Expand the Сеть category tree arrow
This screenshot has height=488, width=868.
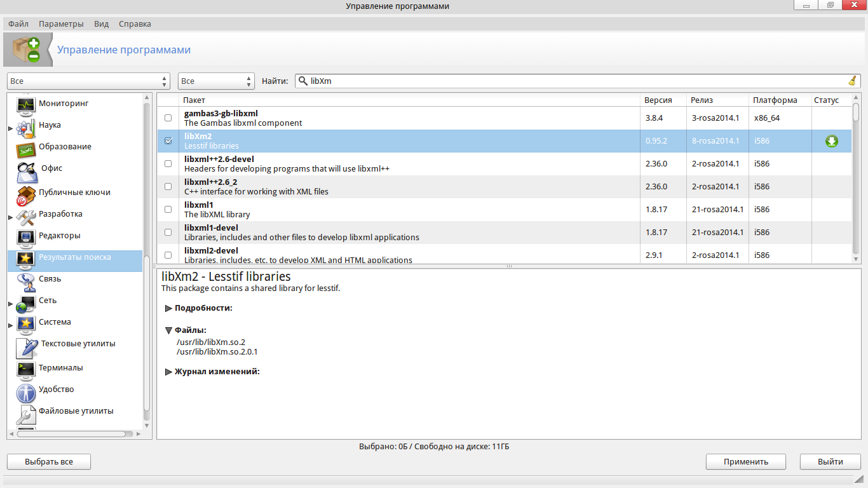(10, 304)
